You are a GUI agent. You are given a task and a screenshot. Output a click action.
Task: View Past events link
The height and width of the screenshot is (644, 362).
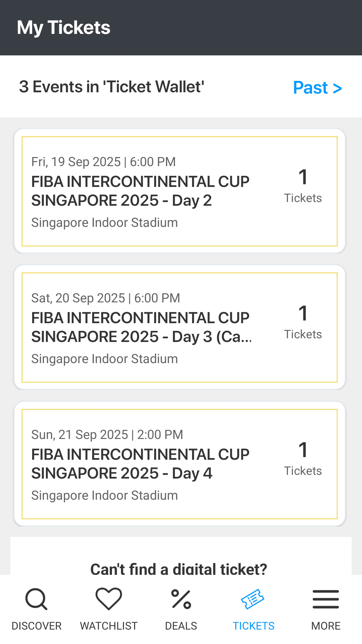click(317, 88)
